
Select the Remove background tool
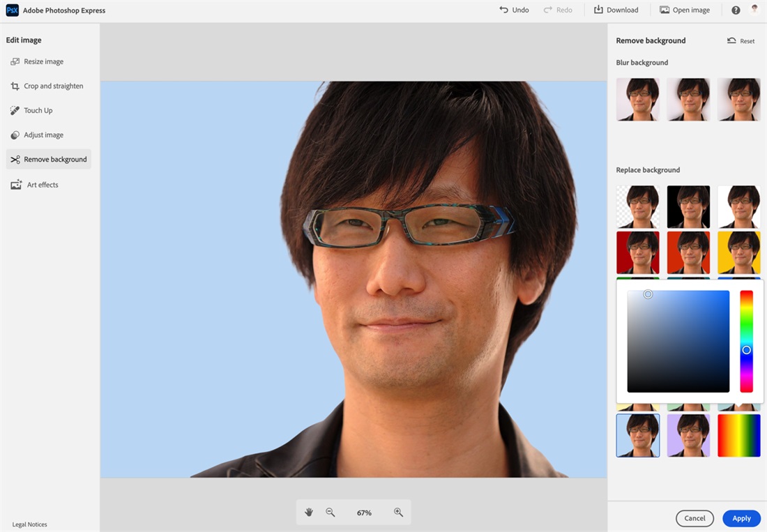point(54,159)
